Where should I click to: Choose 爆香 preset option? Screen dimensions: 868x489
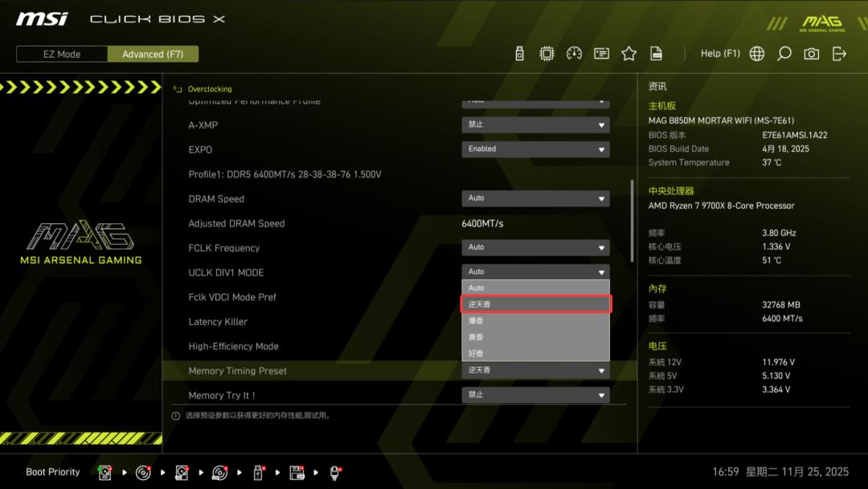point(535,320)
